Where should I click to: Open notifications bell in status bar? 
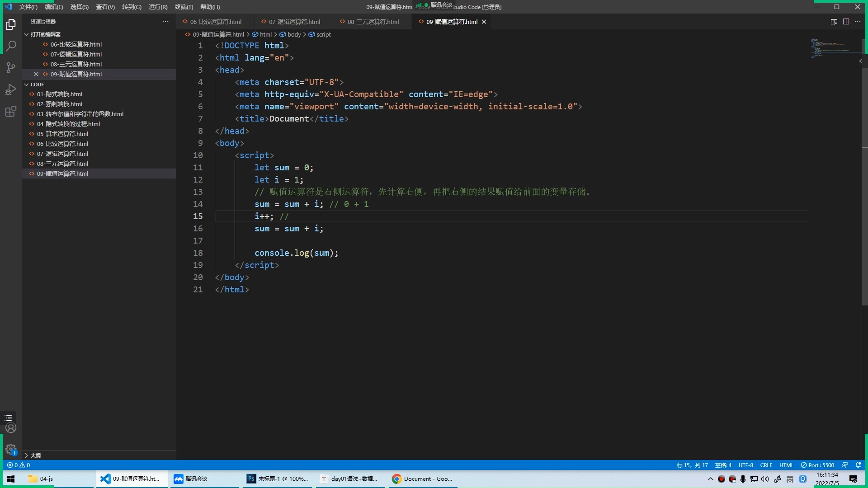pyautogui.click(x=858, y=465)
